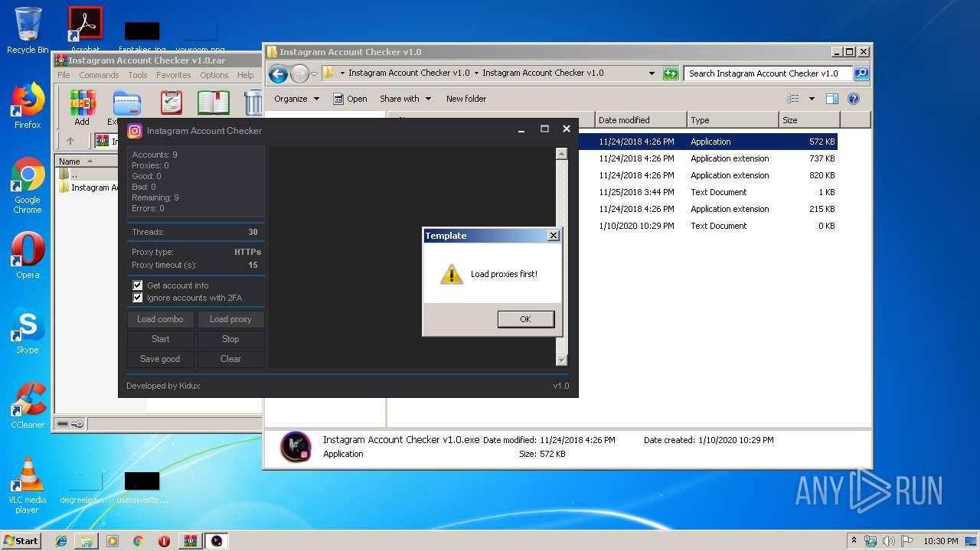
Task: Click the Start button on taskbar
Action: tap(21, 540)
